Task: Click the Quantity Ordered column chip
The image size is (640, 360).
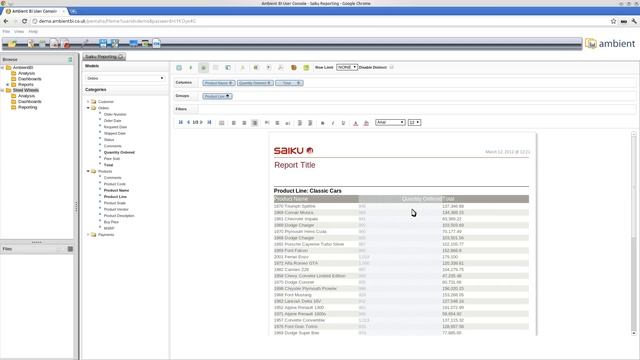Action: [x=255, y=83]
